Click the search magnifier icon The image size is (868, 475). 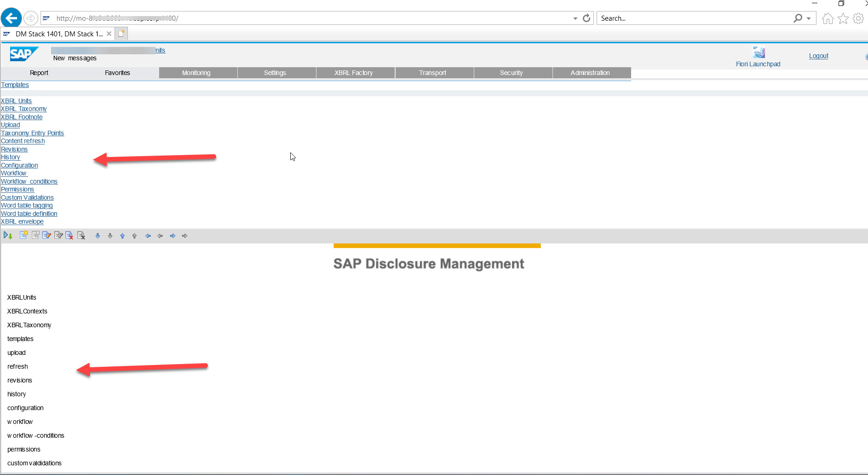pos(798,18)
